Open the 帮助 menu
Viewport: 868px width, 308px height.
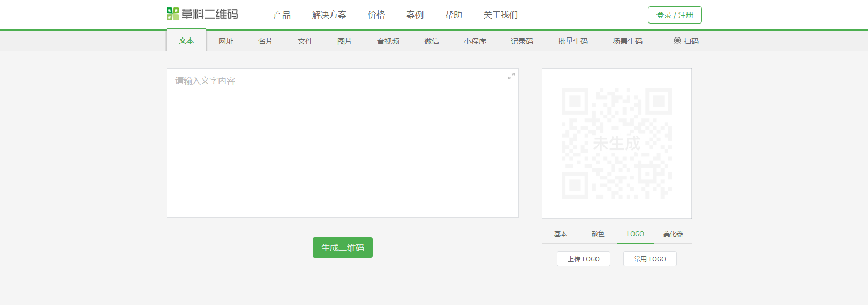pyautogui.click(x=454, y=14)
